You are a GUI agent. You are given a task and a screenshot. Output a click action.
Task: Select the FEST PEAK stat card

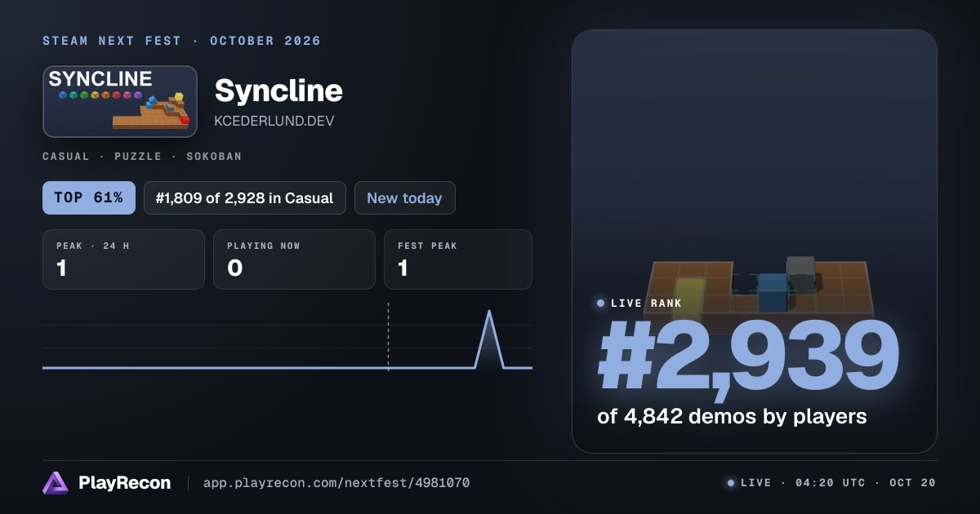coord(457,259)
